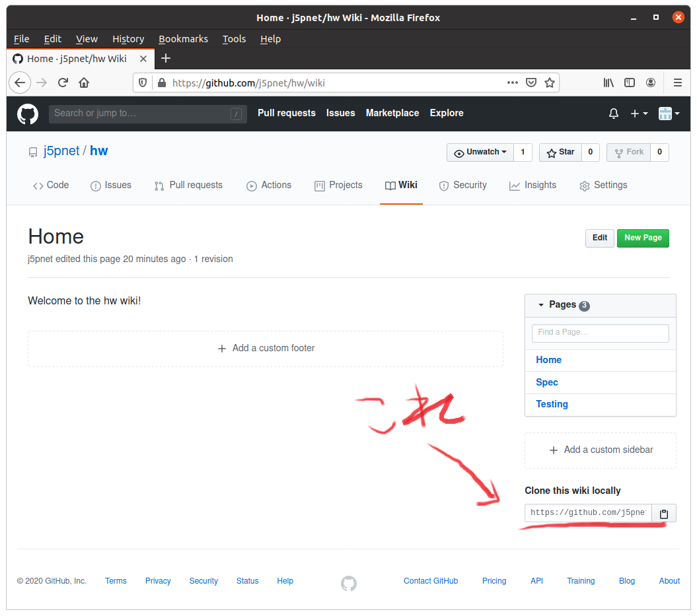Open GitHub notifications bell
Image resolution: width=697 pixels, height=616 pixels.
click(x=614, y=114)
